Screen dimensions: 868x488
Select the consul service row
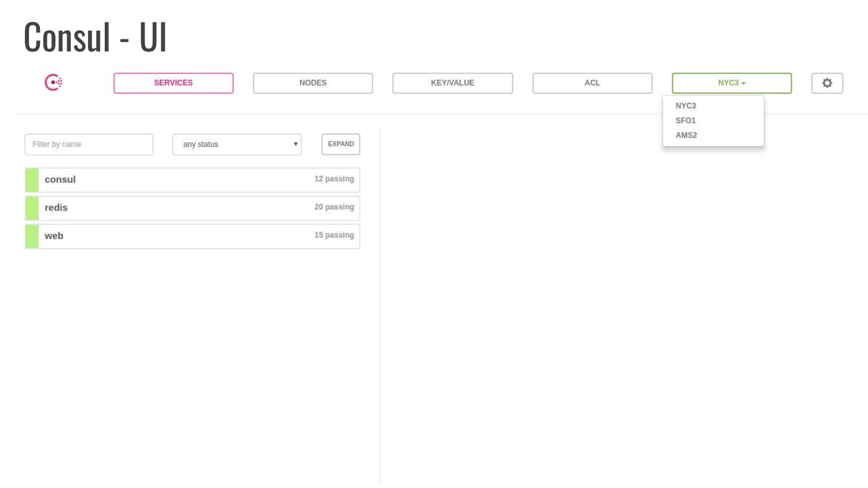pos(193,180)
